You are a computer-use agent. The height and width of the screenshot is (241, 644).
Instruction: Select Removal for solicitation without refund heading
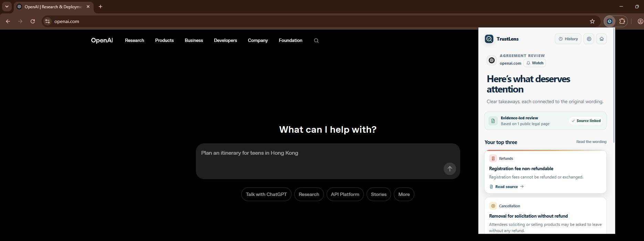click(x=528, y=216)
